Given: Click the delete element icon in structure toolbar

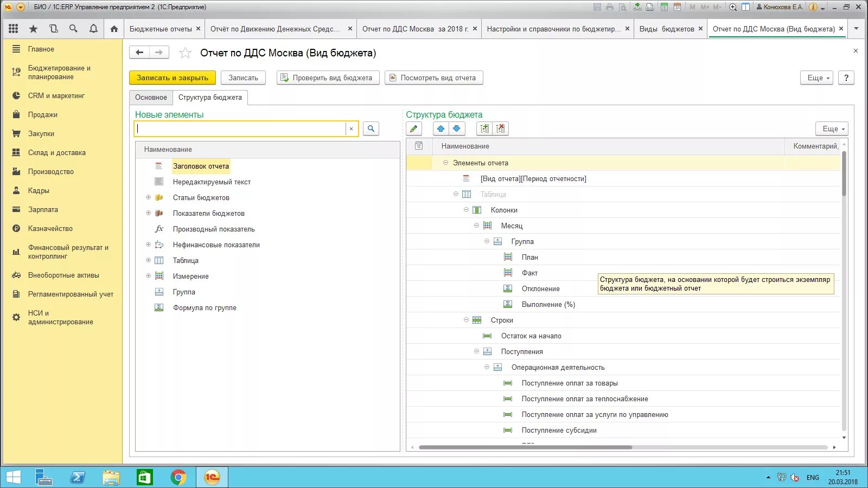Looking at the screenshot, I should pos(500,129).
